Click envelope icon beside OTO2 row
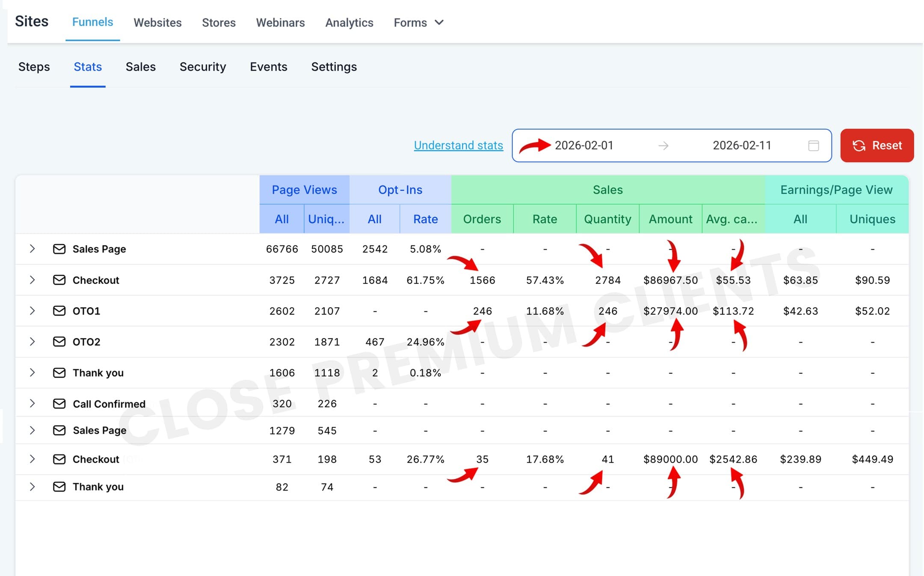Screen dimensions: 924x576 59,342
